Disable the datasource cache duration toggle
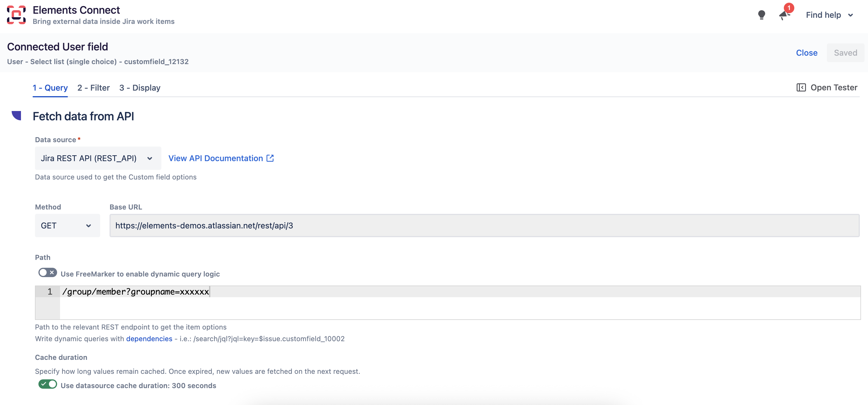868x405 pixels. 47,384
